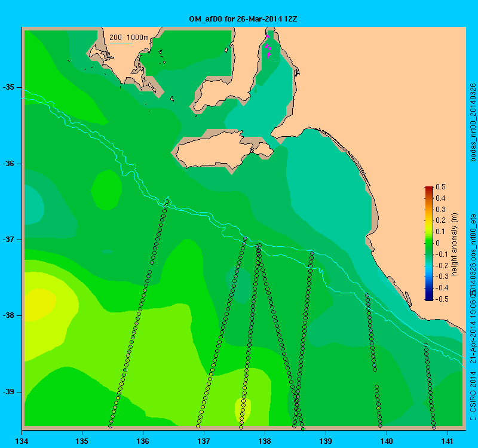Click the "0" tick label on the color bar
The width and height of the screenshot is (478, 448).
(x=438, y=243)
